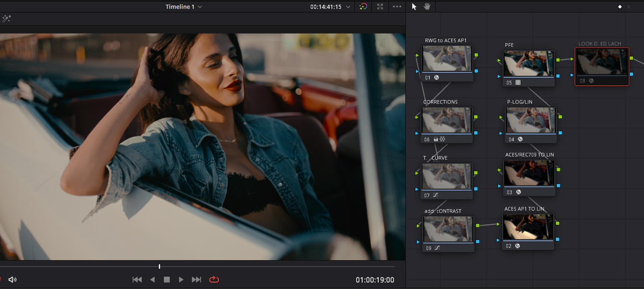Stop playback

coord(167,279)
